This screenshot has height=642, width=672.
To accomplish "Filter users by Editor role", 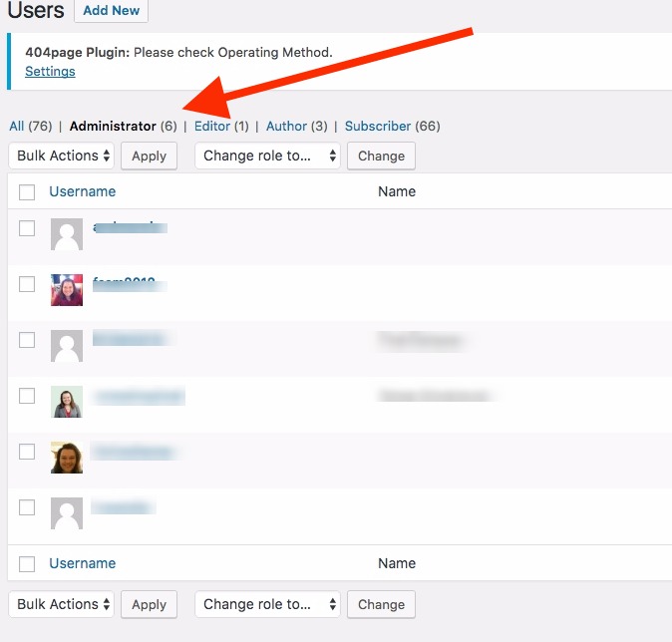I will pyautogui.click(x=212, y=127).
